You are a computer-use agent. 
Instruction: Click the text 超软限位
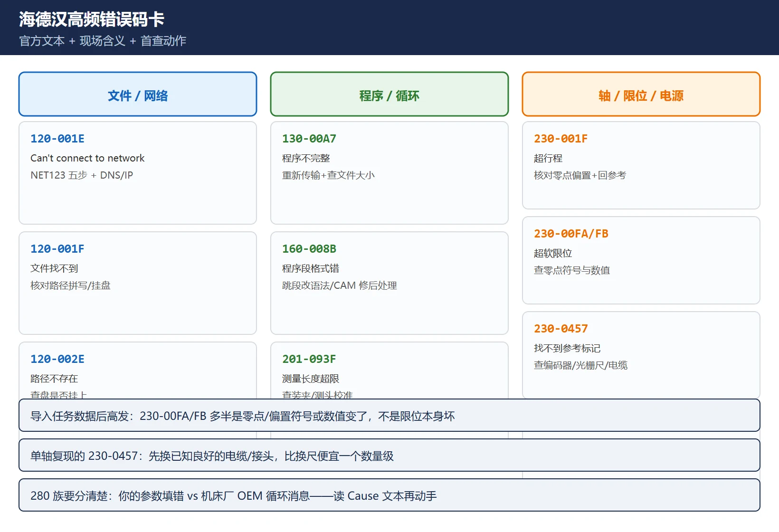[553, 253]
